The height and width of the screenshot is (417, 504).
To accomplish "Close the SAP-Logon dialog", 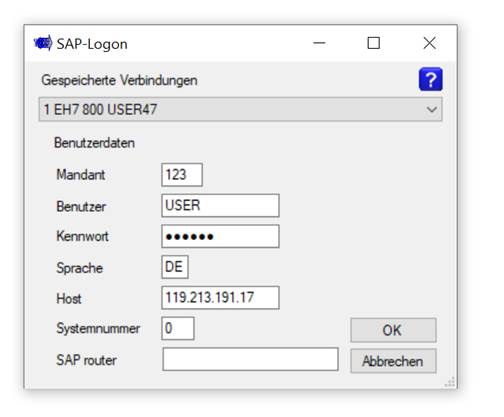I will 429,43.
